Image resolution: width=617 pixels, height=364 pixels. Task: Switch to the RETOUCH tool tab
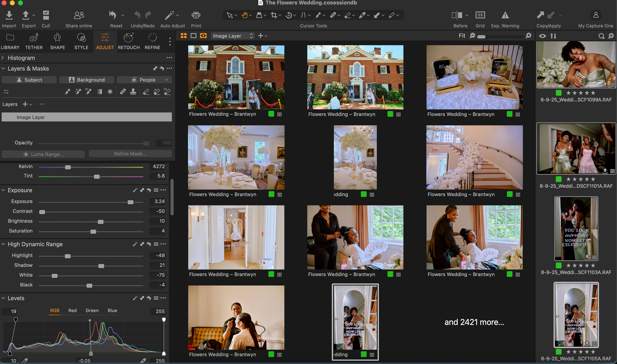128,41
